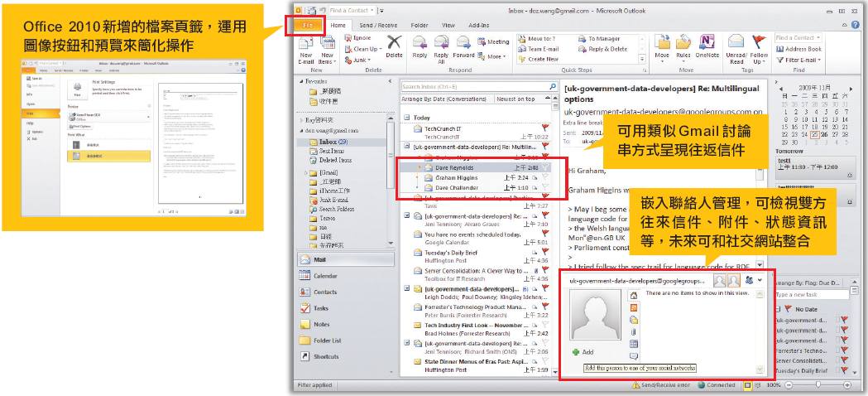The height and width of the screenshot is (396, 868).
Task: Delete the selected email
Action: pos(394,45)
